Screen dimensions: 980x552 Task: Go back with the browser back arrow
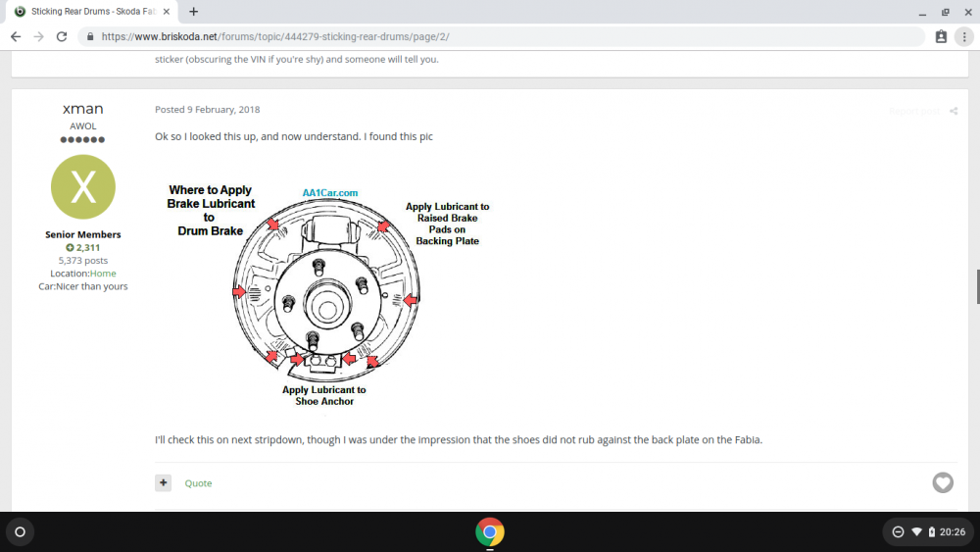16,37
